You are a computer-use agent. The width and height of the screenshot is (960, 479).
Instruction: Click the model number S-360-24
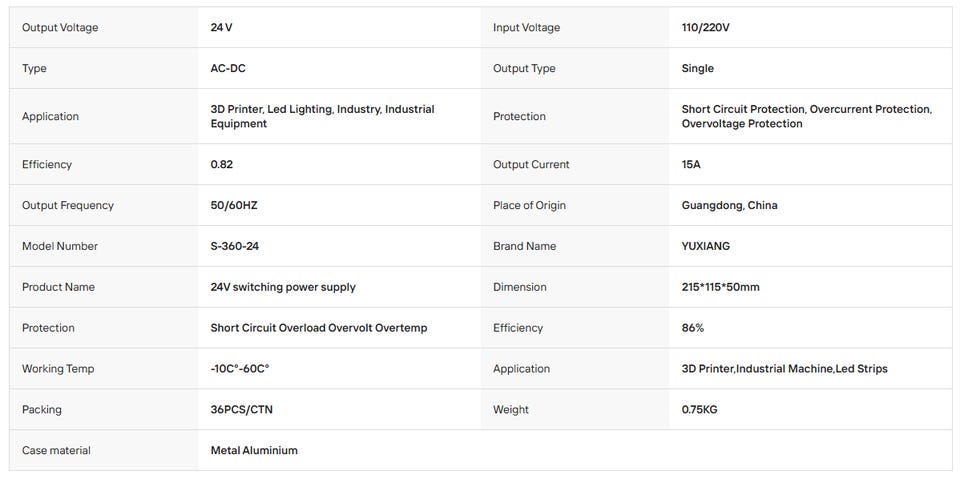tap(239, 246)
